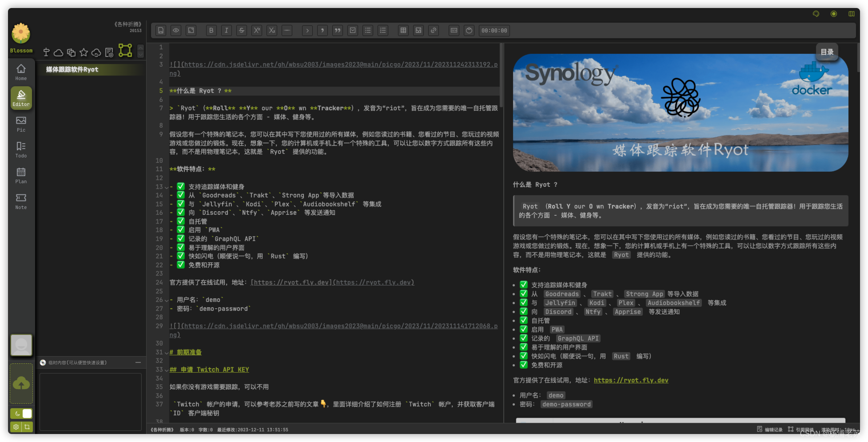The image size is (868, 442).
Task: Insert superscript with the X² icon
Action: tap(257, 31)
